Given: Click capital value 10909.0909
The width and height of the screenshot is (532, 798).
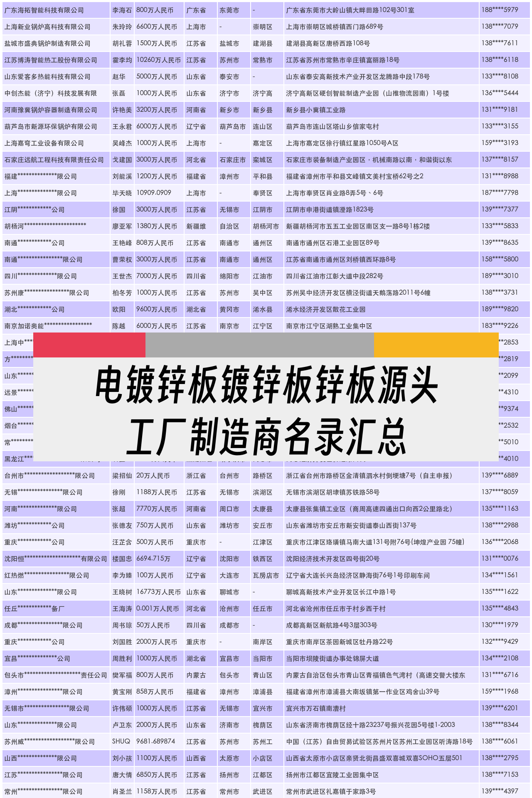Looking at the screenshot, I should pos(154,193).
